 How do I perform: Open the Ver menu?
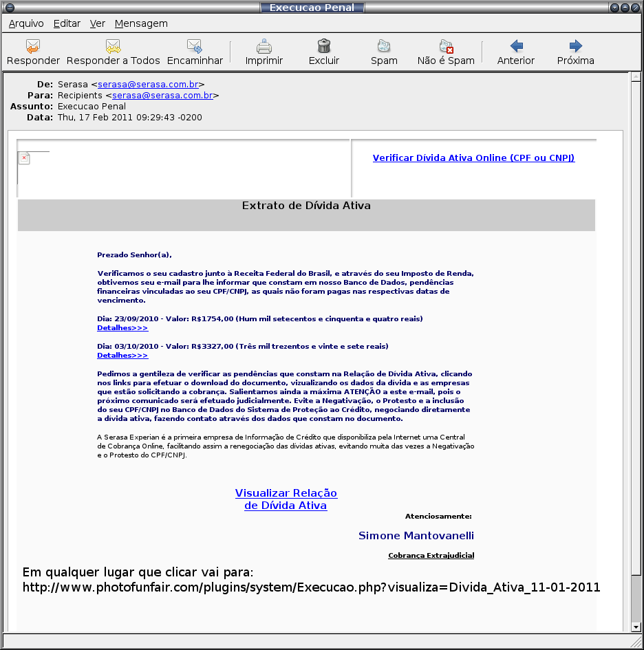click(98, 23)
